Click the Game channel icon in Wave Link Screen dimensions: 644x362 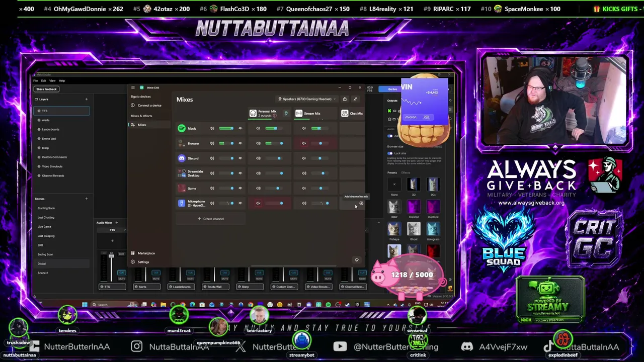182,188
